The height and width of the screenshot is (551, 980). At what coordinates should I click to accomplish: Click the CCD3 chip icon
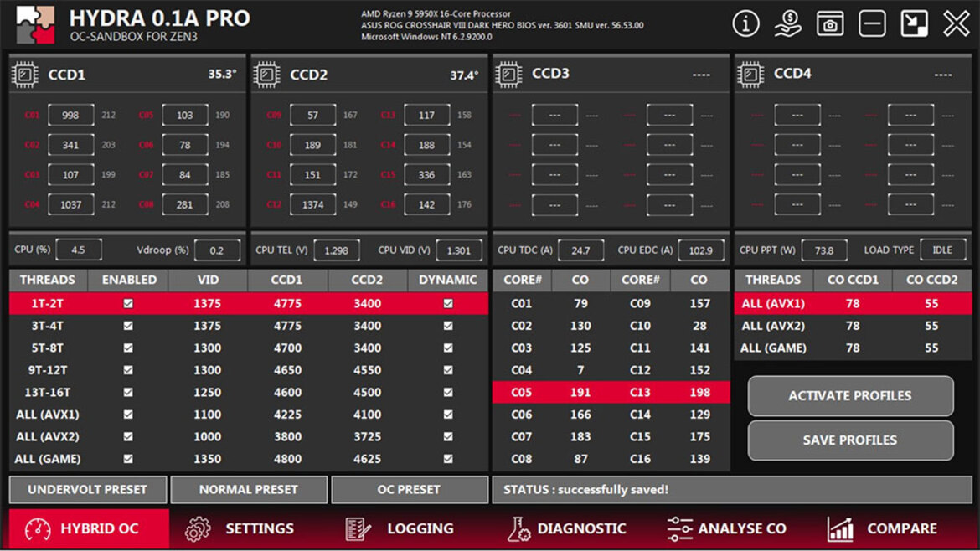point(508,74)
